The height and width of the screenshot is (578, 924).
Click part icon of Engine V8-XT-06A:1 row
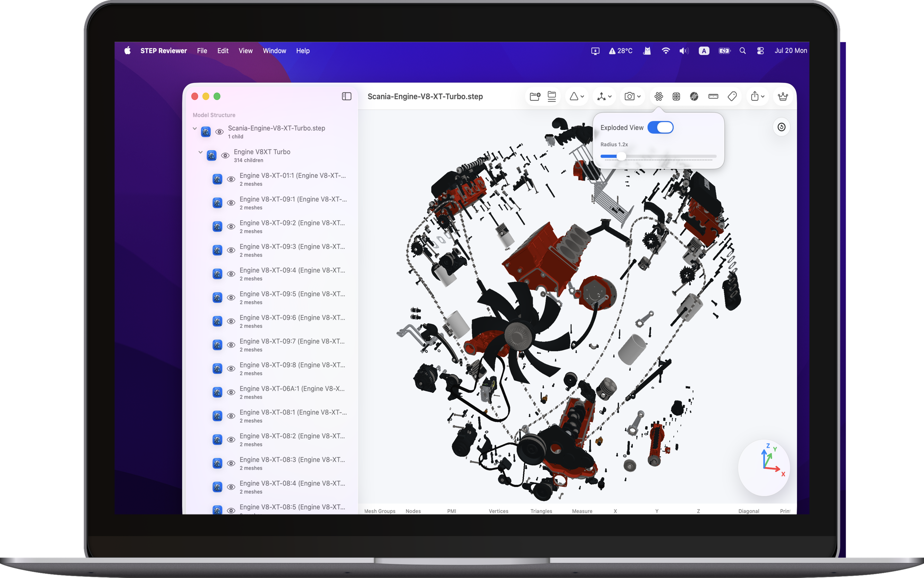tap(217, 393)
